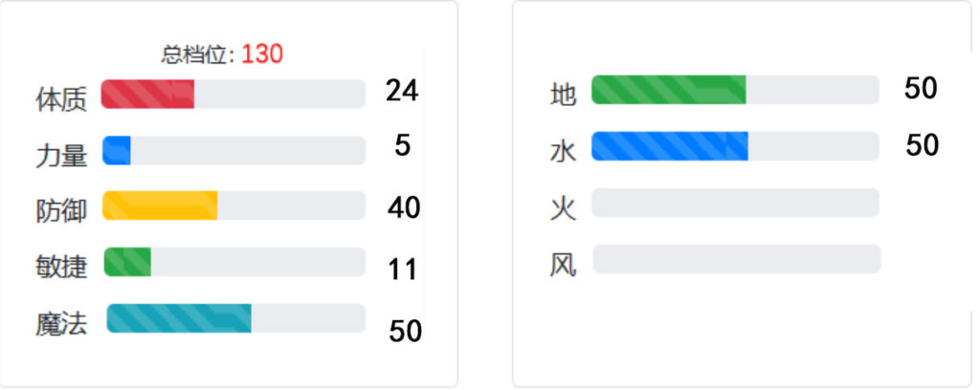The width and height of the screenshot is (980, 390).
Task: Click the red 体质 progress bar
Action: [x=234, y=95]
